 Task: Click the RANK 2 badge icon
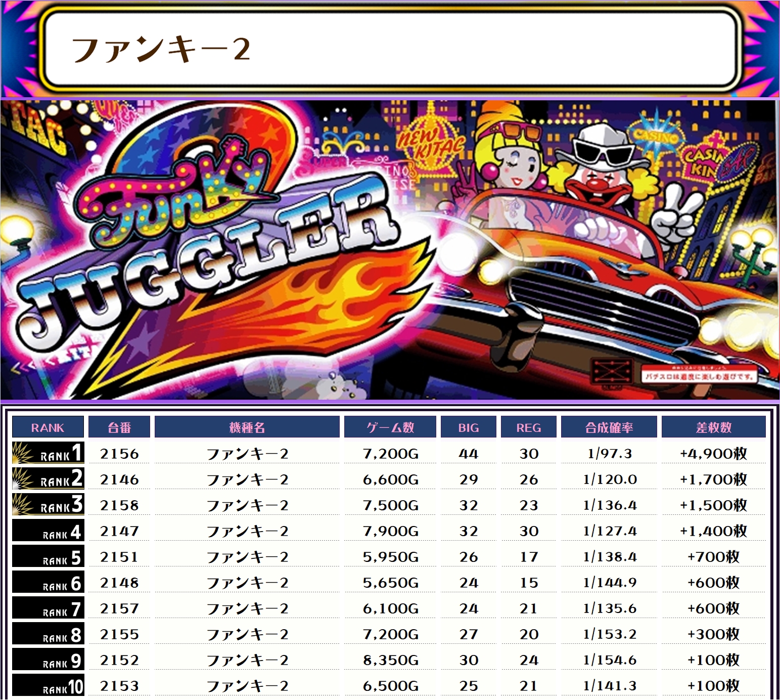click(48, 479)
